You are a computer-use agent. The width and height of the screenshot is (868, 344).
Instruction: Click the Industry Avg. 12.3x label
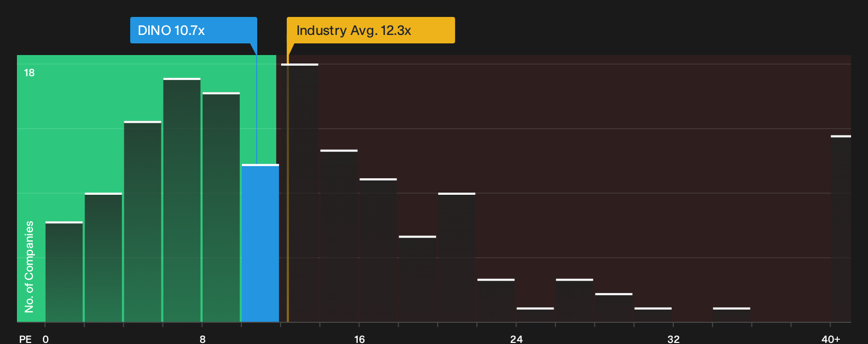(x=370, y=30)
